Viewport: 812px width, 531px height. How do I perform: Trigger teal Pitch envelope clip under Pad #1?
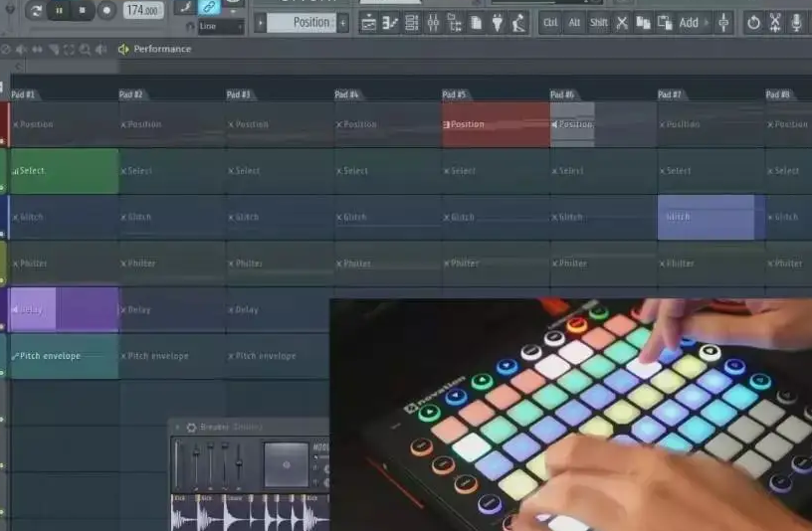pos(65,356)
